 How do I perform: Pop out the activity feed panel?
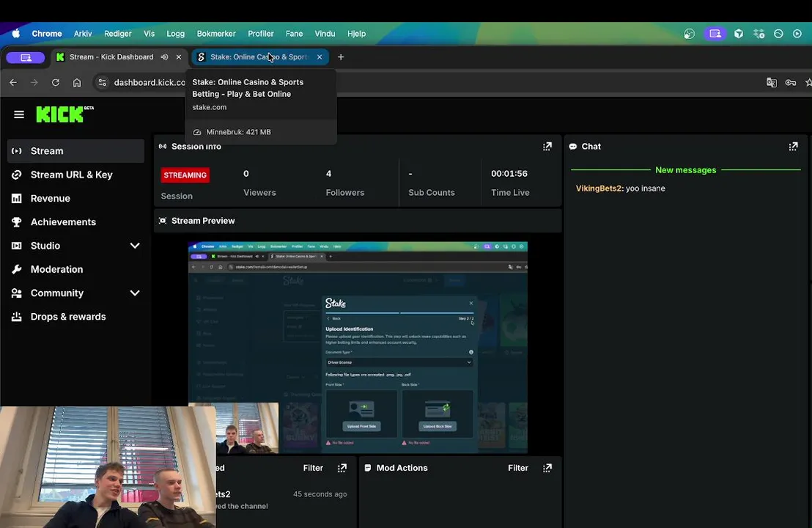tap(342, 468)
